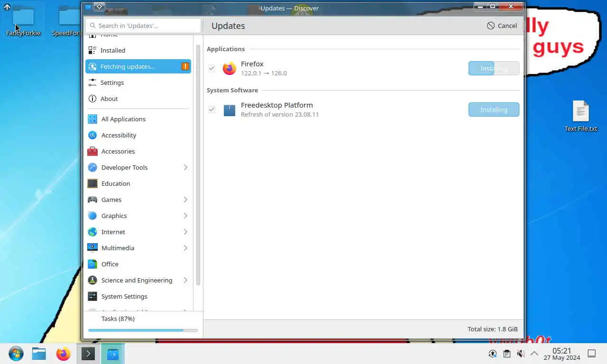Click the Installing button for Freedesktop Platform
607x364 pixels.
494,109
